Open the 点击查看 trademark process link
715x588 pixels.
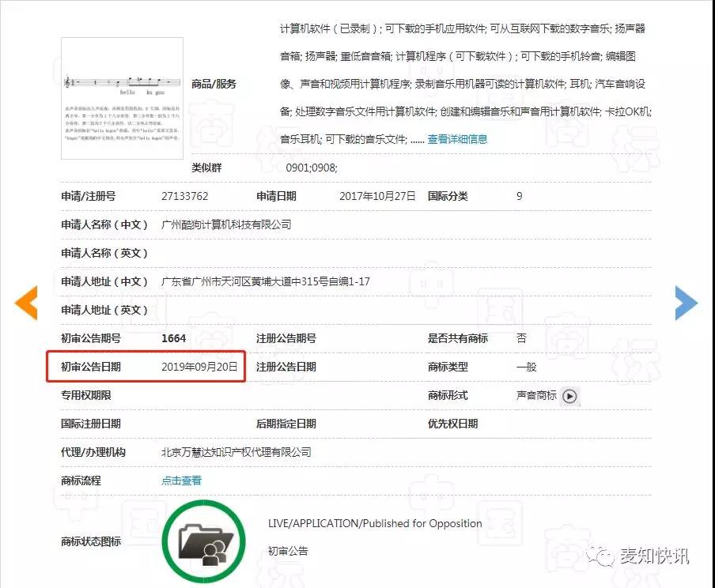[x=181, y=481]
